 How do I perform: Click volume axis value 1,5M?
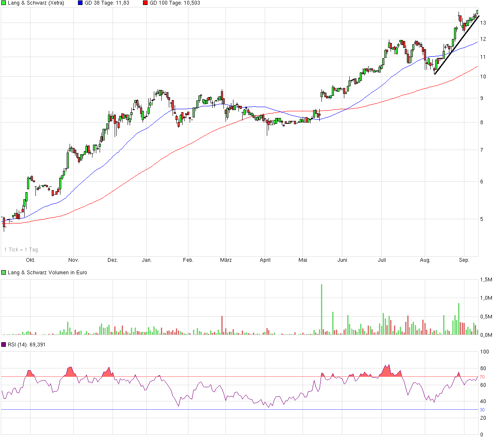point(486,280)
